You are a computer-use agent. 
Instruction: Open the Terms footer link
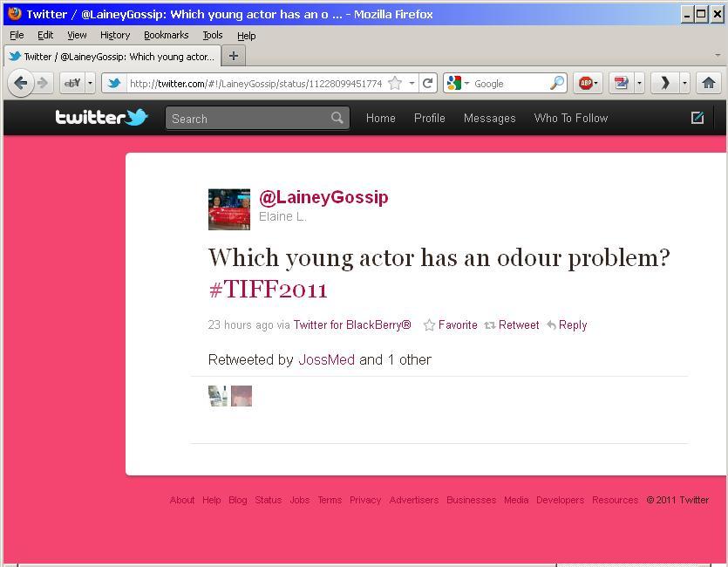[330, 500]
